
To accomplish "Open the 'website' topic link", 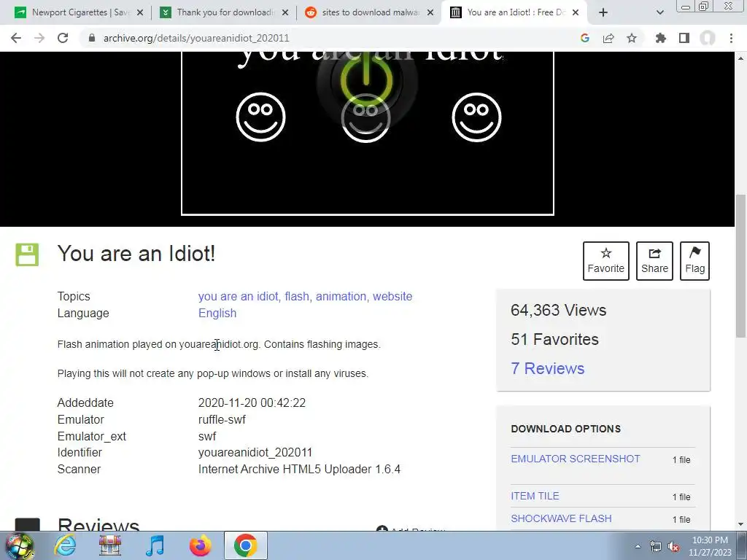I will [x=392, y=296].
